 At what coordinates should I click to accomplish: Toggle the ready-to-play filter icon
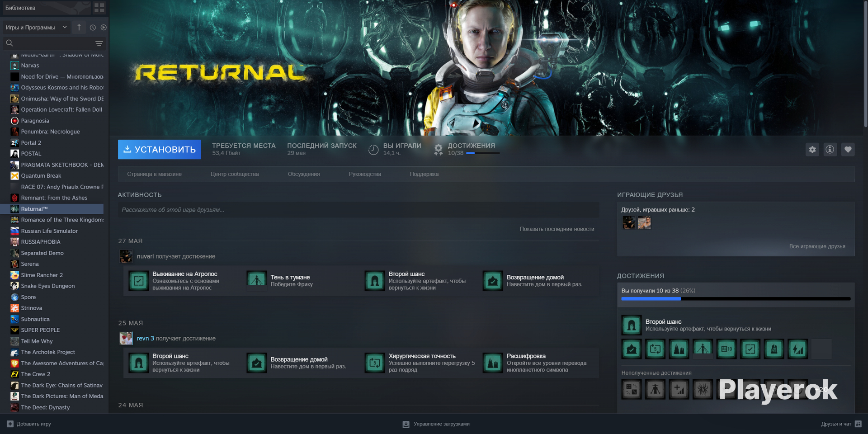click(x=104, y=28)
